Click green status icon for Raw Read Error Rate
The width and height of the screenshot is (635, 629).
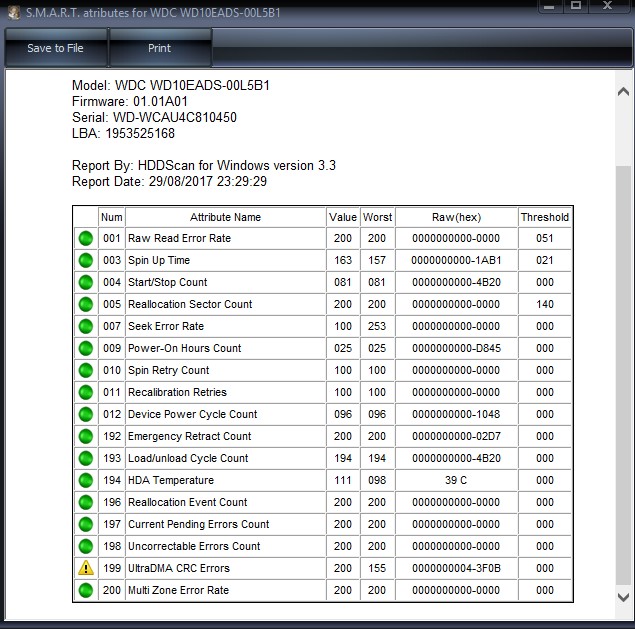86,238
